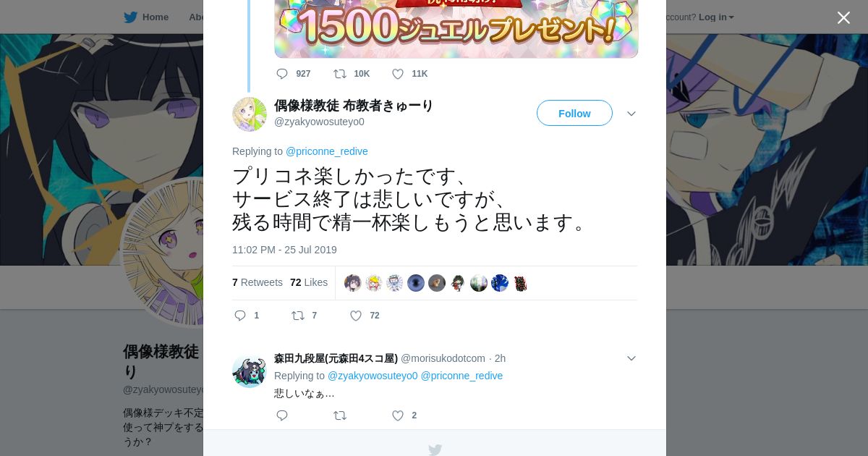Viewport: 868px width, 456px height.
Task: Show the 72 Likes list
Action: tap(309, 282)
